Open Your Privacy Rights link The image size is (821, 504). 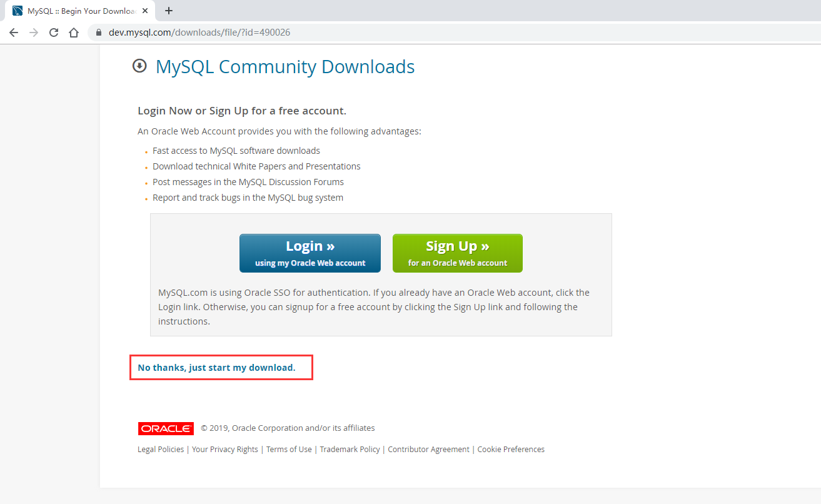225,449
